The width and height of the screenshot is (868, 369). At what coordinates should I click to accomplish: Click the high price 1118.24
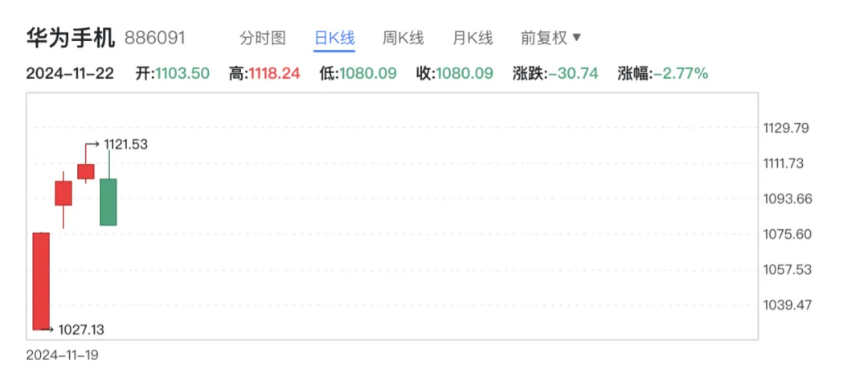[273, 74]
